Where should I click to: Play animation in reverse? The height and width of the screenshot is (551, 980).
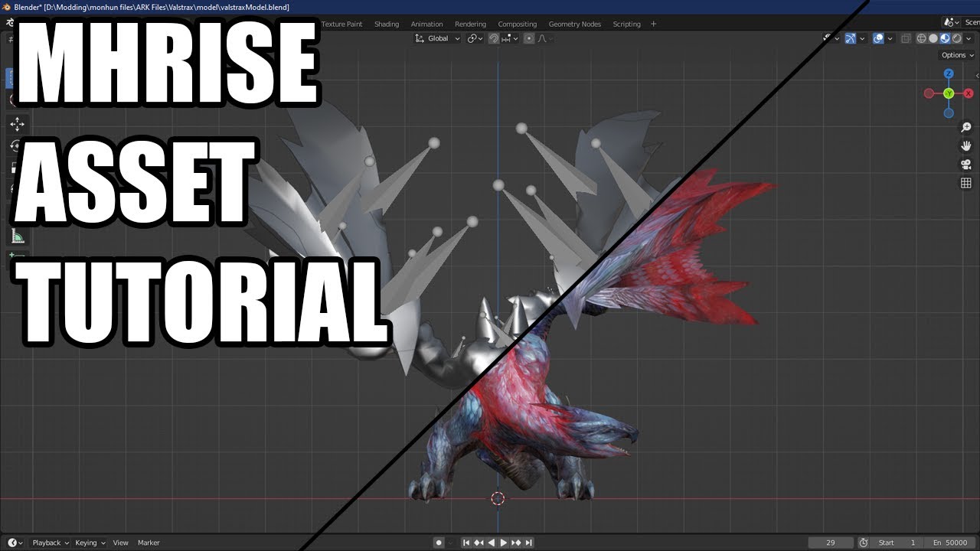pyautogui.click(x=491, y=543)
